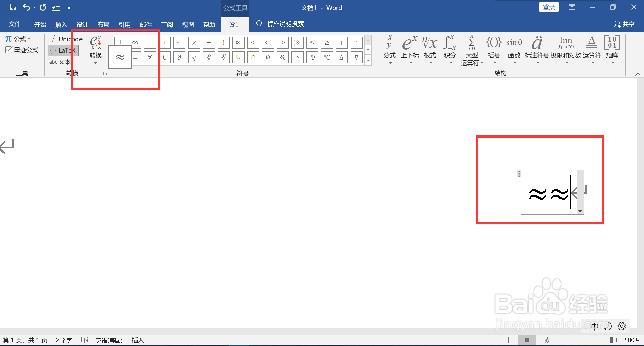Expand the symbols gallery more button
This screenshot has height=346, width=644.
pyautogui.click(x=368, y=60)
